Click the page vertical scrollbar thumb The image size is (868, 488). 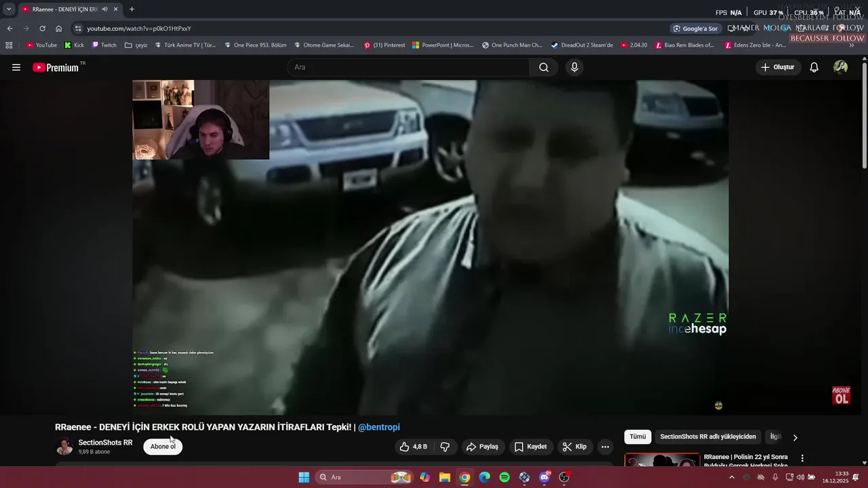tap(864, 115)
